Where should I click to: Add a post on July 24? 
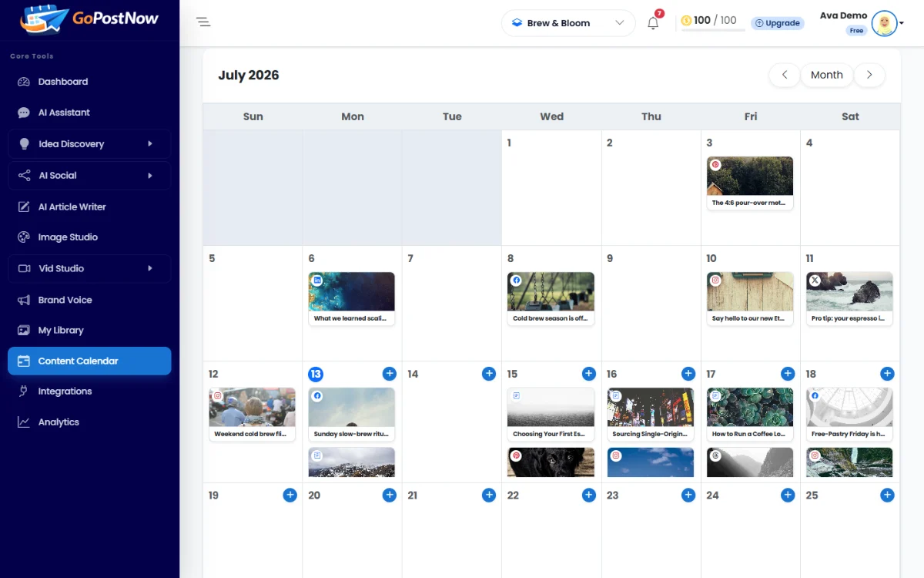tap(788, 496)
